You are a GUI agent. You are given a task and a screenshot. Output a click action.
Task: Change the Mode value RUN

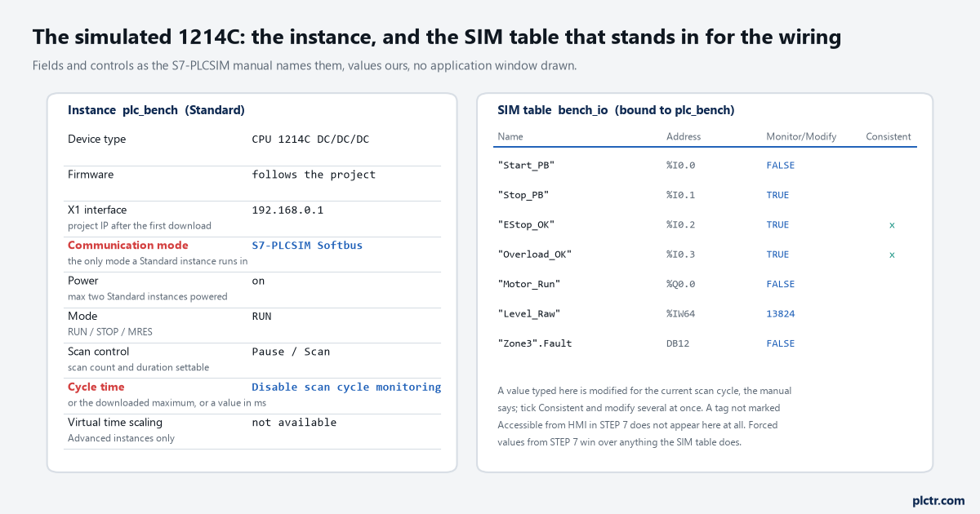[261, 316]
